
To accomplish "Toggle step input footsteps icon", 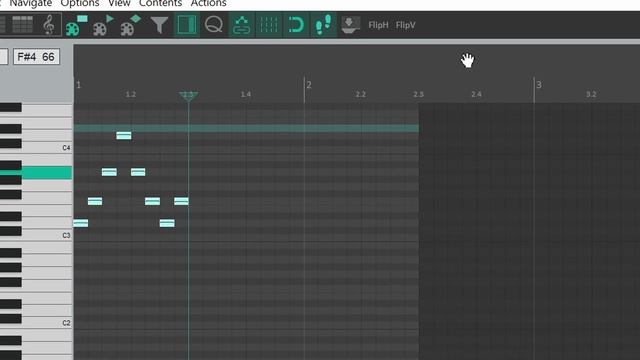I will (x=324, y=25).
